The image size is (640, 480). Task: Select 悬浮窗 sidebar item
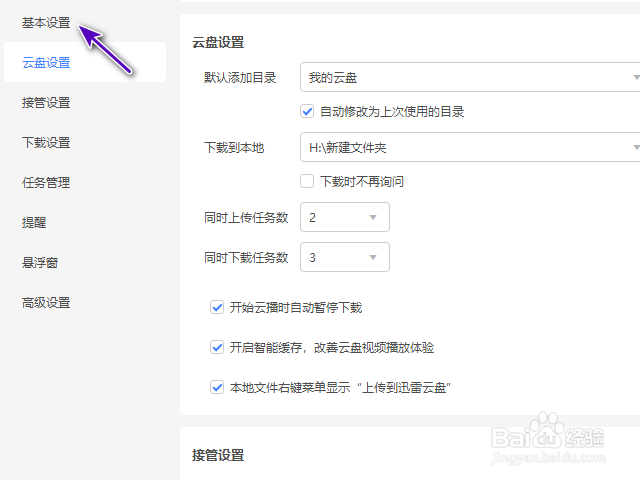click(x=40, y=262)
